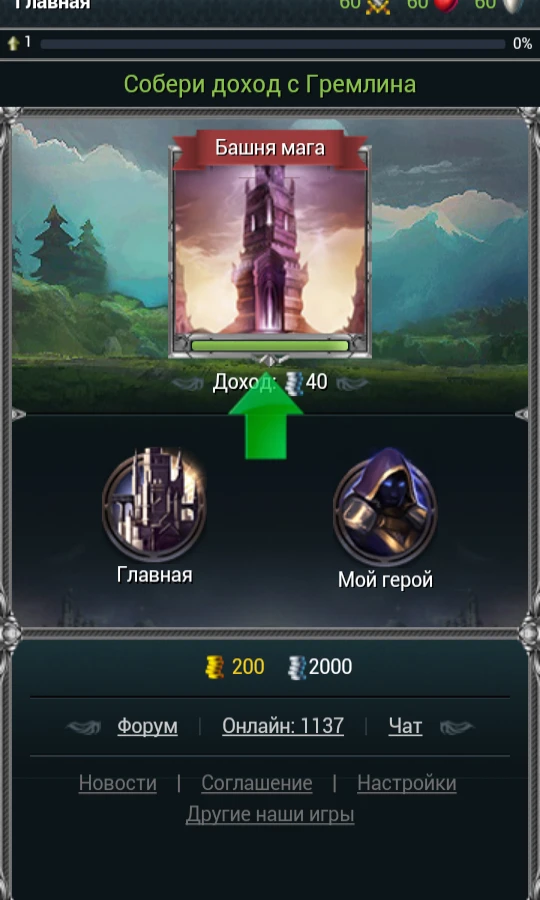540x900 pixels.
Task: Click the shield defense stat icon
Action: click(513, 5)
